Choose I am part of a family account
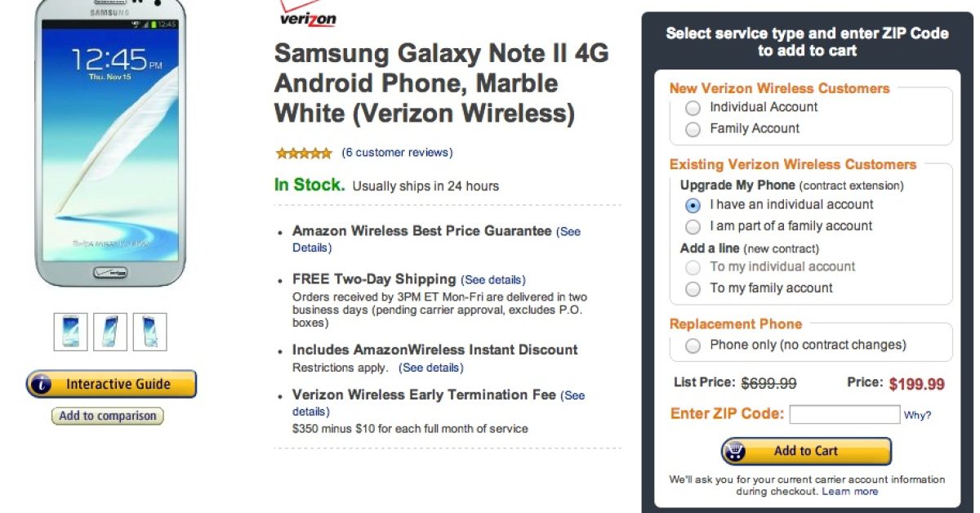The height and width of the screenshot is (513, 980). pyautogui.click(x=693, y=226)
